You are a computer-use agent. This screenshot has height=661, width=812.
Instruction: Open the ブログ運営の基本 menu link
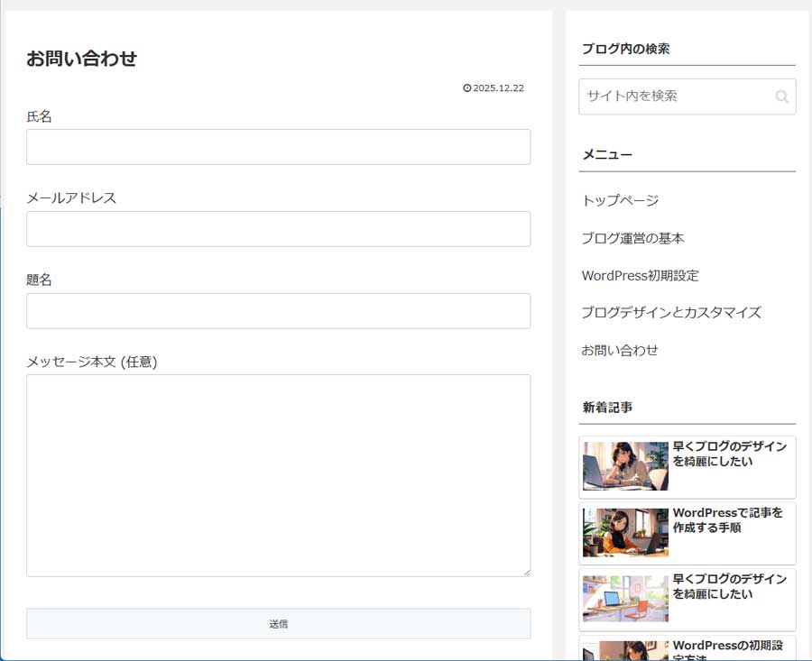(632, 238)
